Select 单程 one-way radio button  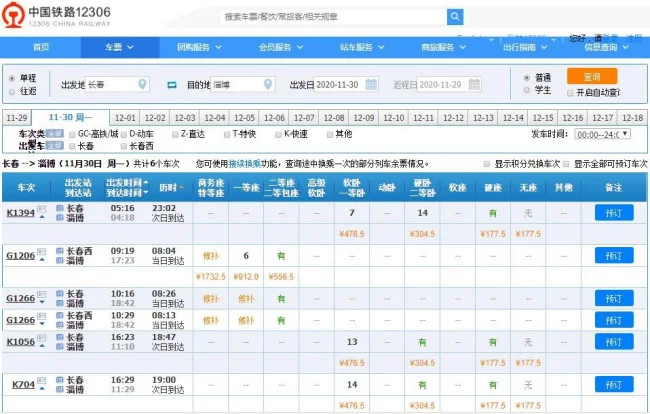click(x=12, y=78)
